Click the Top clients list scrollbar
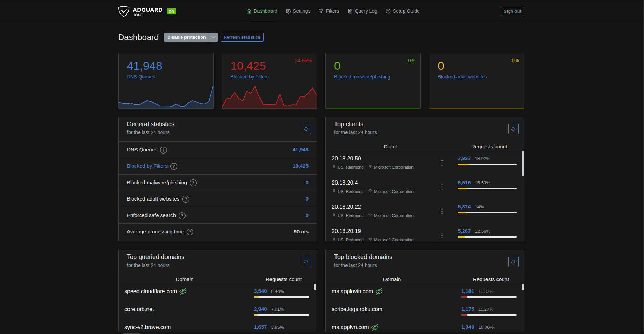 pos(522,164)
